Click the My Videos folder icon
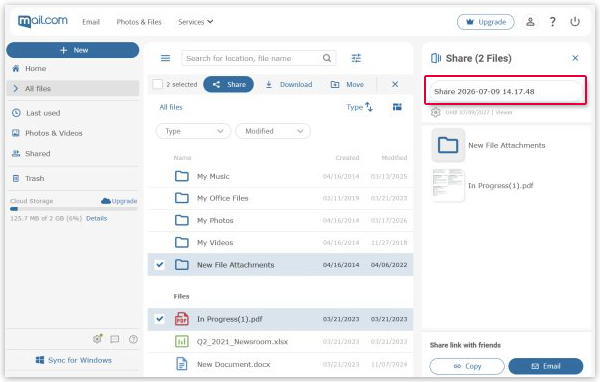The image size is (600, 382). coord(181,242)
